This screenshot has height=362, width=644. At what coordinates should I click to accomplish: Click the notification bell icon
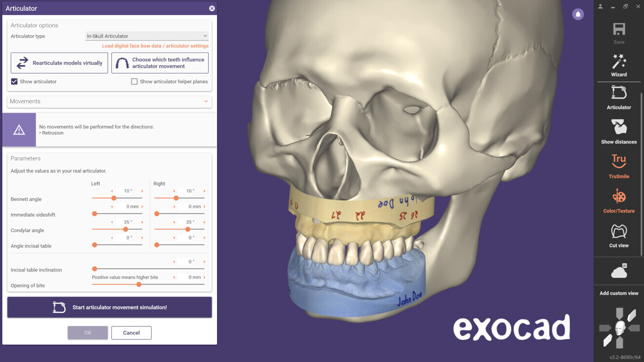tap(578, 14)
